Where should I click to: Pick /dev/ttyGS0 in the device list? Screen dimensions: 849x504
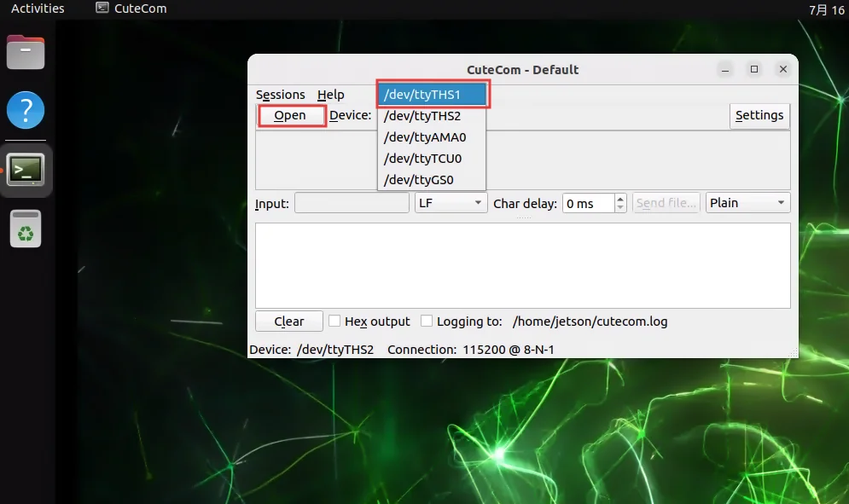pyautogui.click(x=432, y=179)
